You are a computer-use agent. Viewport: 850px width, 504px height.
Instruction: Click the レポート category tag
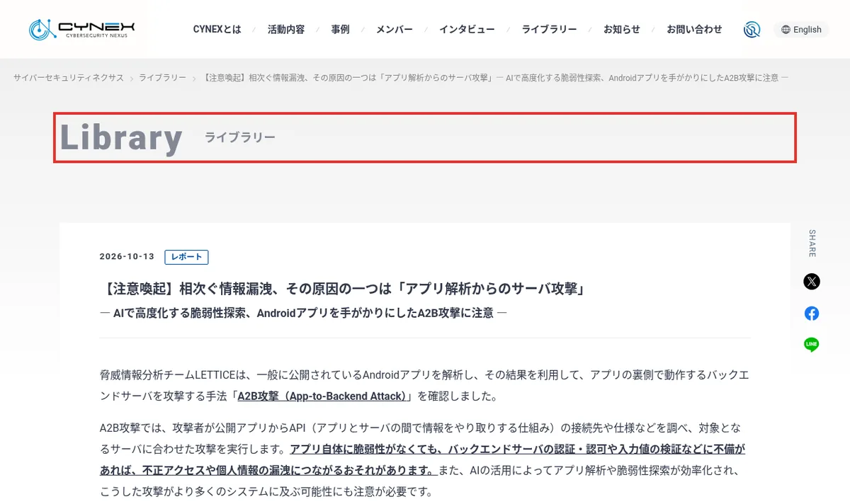click(186, 257)
